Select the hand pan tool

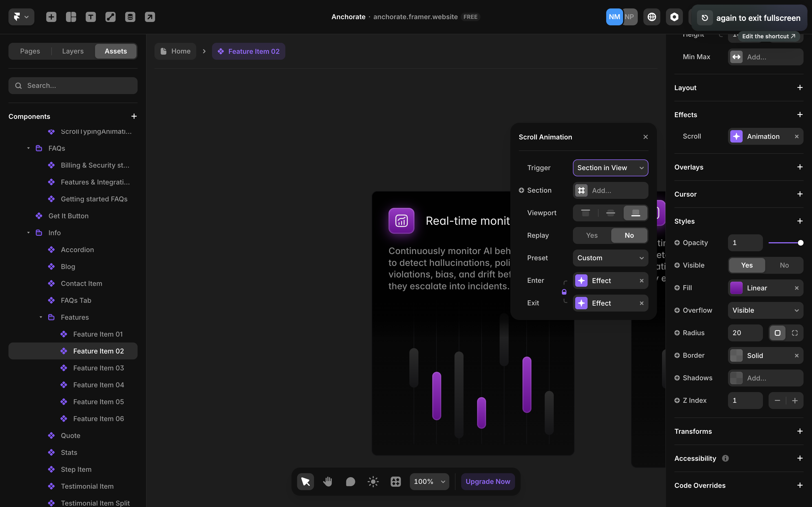(x=328, y=482)
